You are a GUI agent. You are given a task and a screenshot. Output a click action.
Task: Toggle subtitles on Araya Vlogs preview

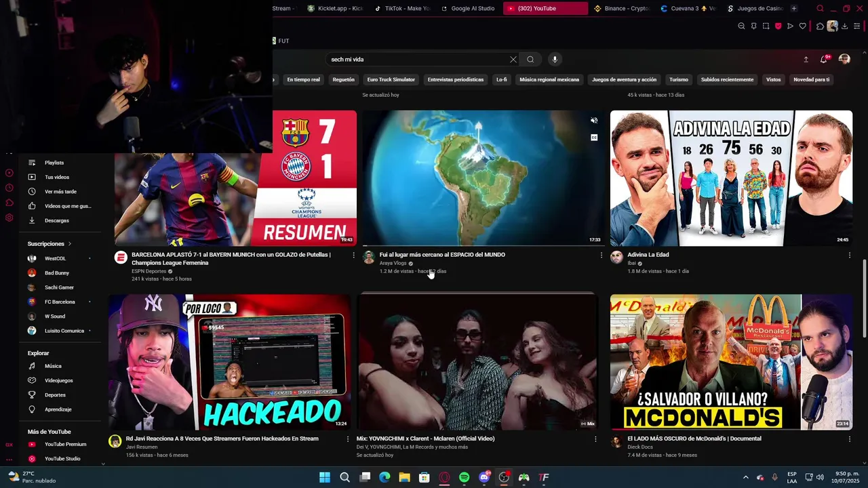[594, 138]
